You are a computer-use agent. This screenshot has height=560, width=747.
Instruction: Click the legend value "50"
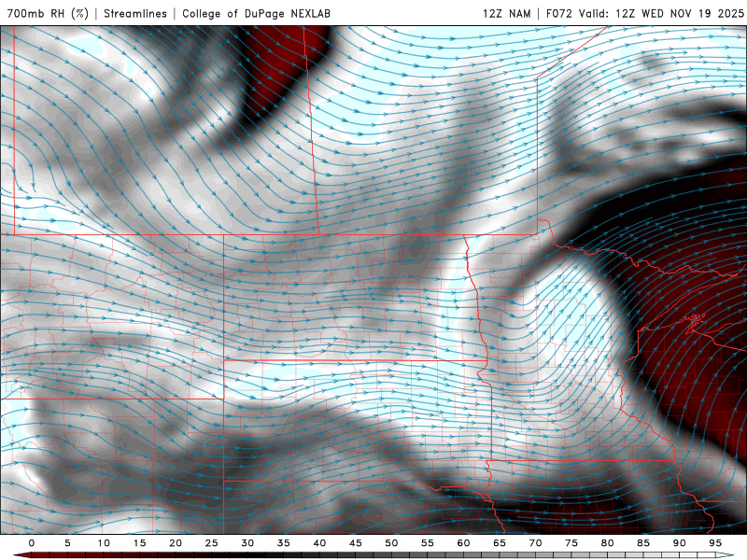tap(391, 543)
